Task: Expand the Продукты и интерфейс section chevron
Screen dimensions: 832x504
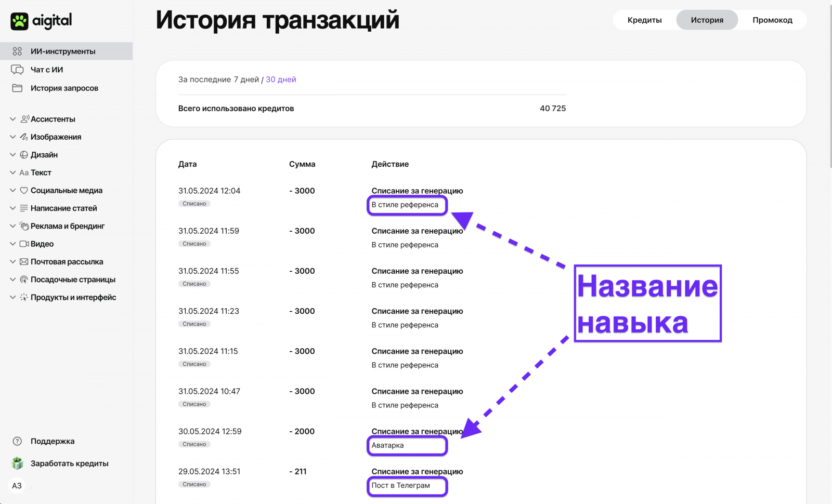Action: tap(13, 298)
